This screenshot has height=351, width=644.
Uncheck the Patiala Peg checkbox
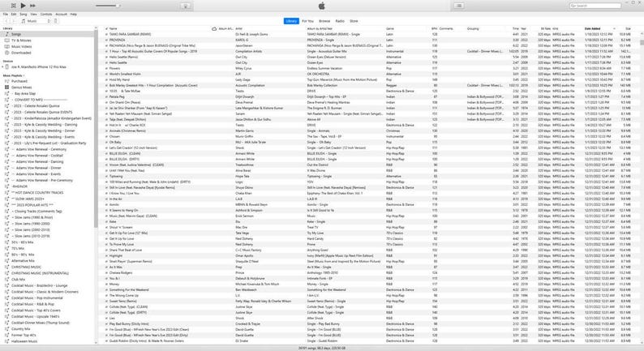click(x=106, y=97)
